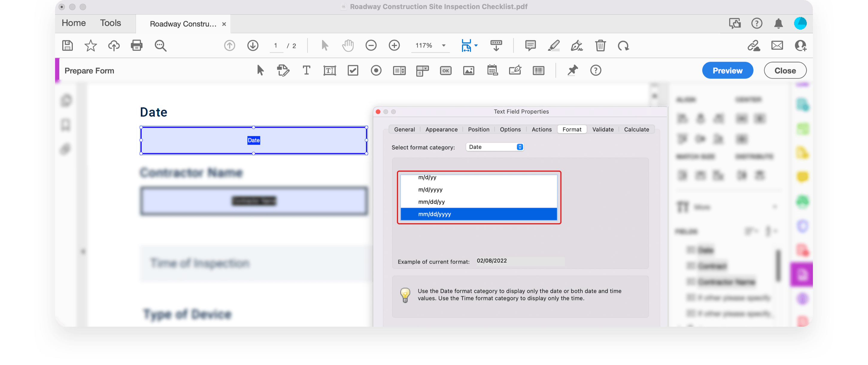
Task: Click the Signature Field tool icon
Action: [514, 70]
